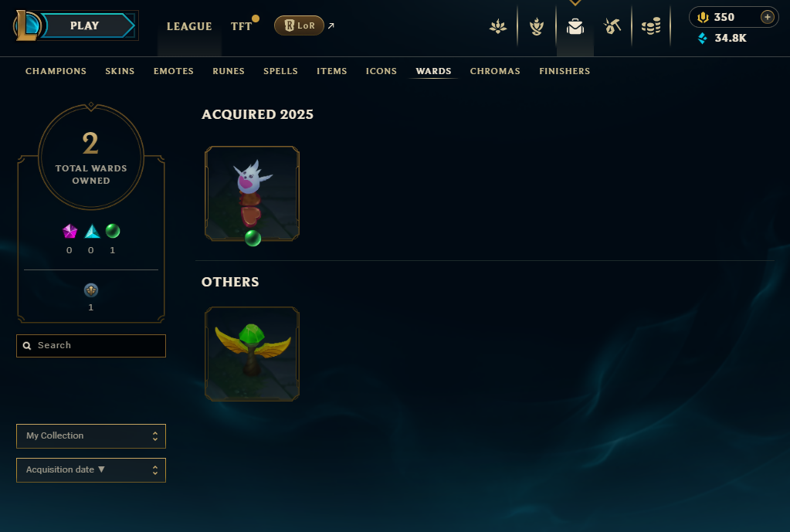Viewport: 790px width, 532px height.
Task: Switch to the Chromas tab
Action: (x=495, y=71)
